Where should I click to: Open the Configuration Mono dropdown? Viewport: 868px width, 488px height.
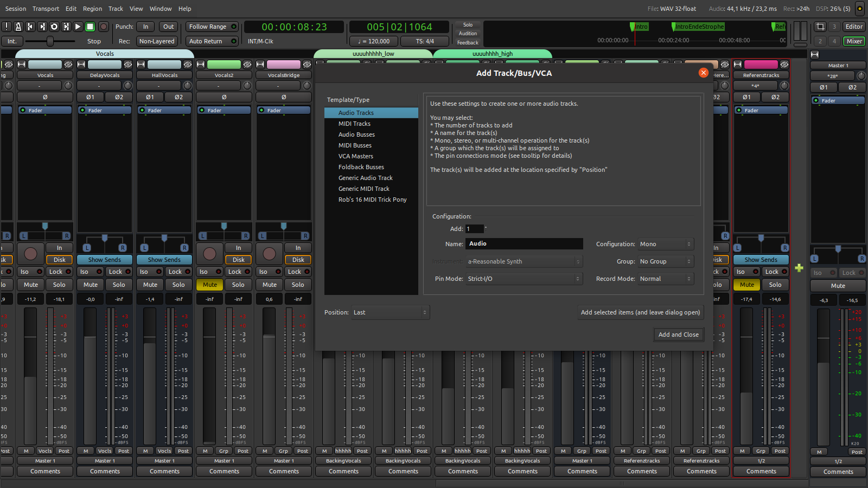(x=666, y=244)
